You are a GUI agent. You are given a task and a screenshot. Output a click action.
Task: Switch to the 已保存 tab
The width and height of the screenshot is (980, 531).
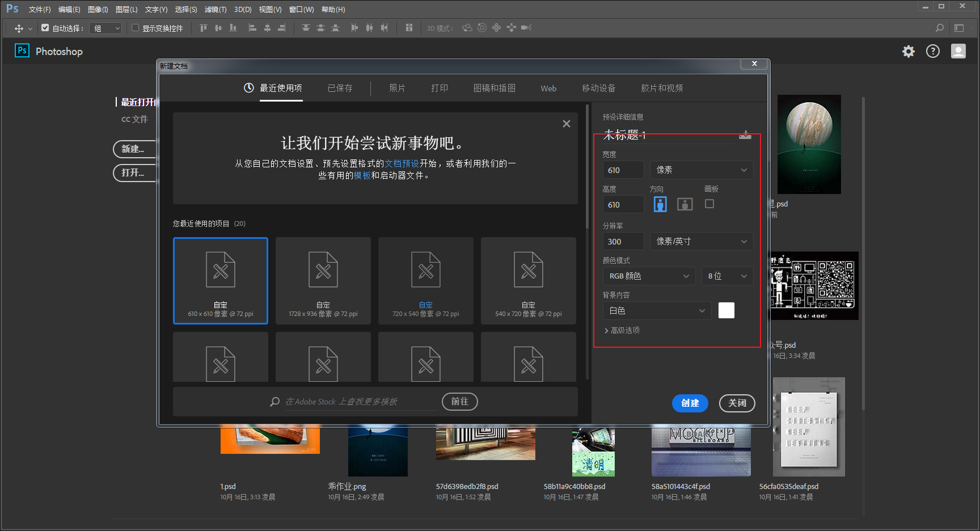(340, 88)
